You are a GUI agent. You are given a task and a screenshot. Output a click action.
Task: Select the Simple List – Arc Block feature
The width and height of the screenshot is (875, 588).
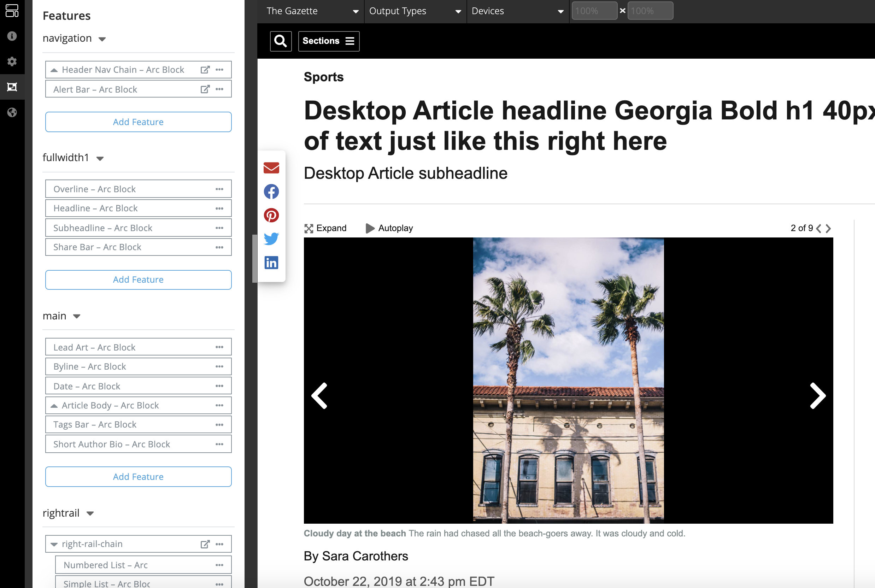coord(143,582)
